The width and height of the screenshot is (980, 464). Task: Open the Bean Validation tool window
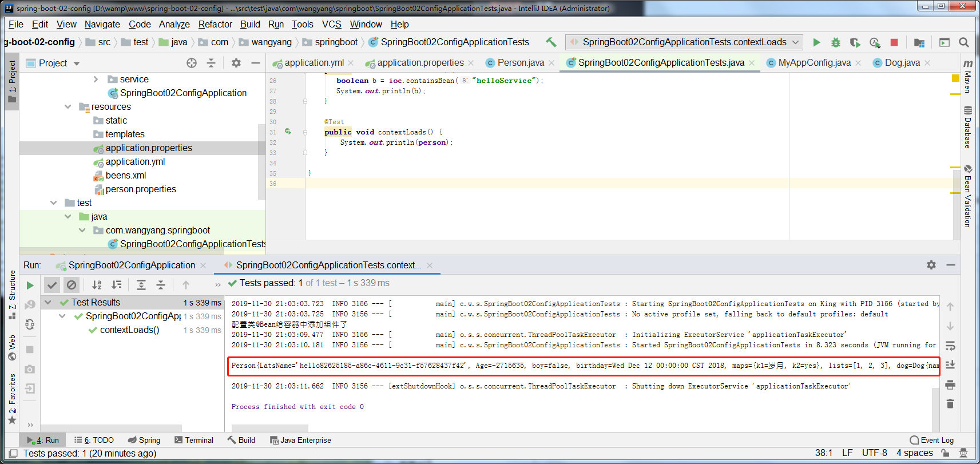pos(967,196)
